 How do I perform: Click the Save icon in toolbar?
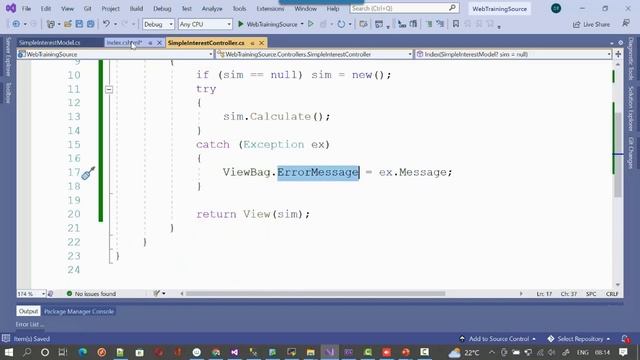coord(79,24)
